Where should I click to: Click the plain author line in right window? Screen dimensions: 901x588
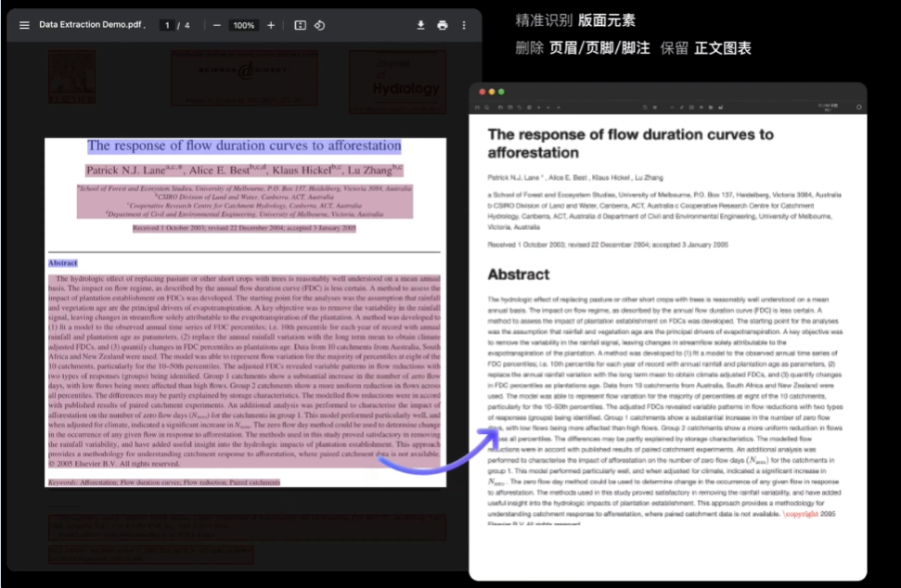(575, 177)
